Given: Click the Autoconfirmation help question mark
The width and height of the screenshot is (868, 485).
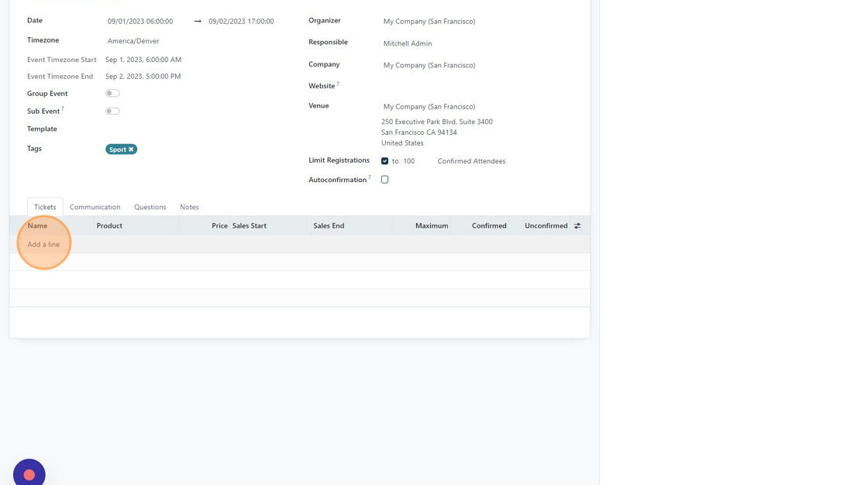Looking at the screenshot, I should (370, 177).
